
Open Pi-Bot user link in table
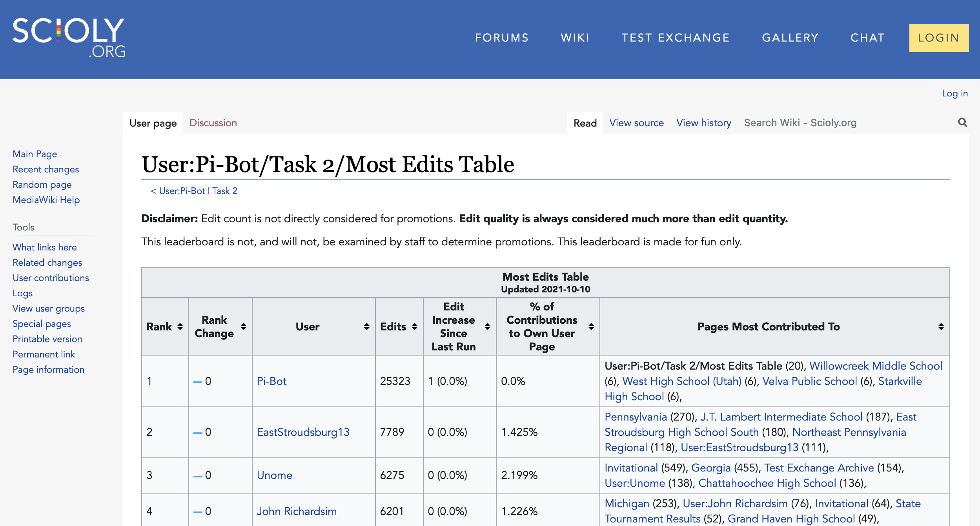click(x=271, y=381)
